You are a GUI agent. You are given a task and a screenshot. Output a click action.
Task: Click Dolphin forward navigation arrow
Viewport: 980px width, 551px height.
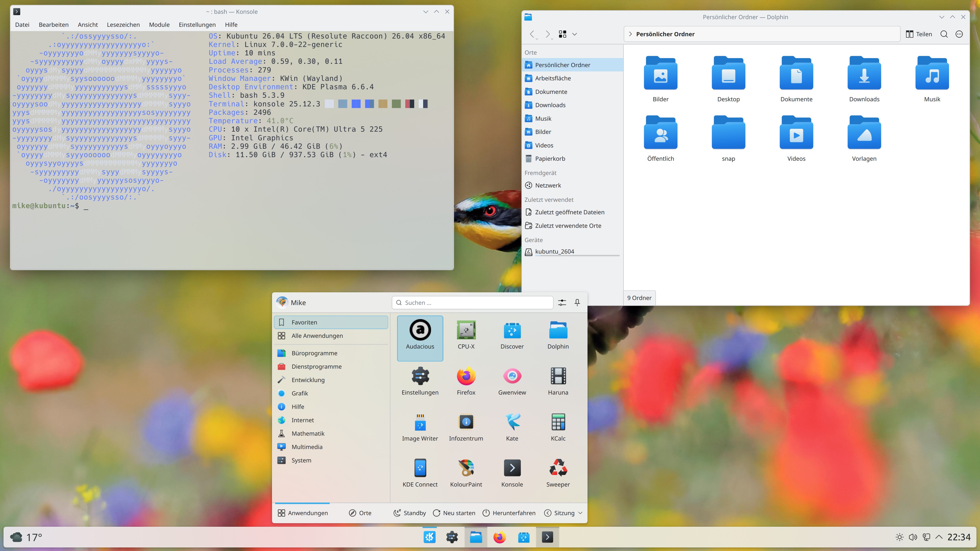pyautogui.click(x=547, y=34)
